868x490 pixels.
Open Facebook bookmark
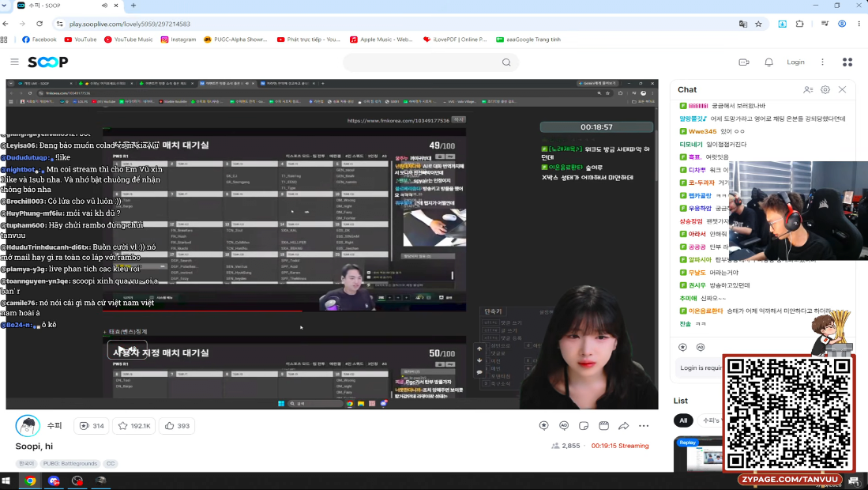(x=39, y=40)
